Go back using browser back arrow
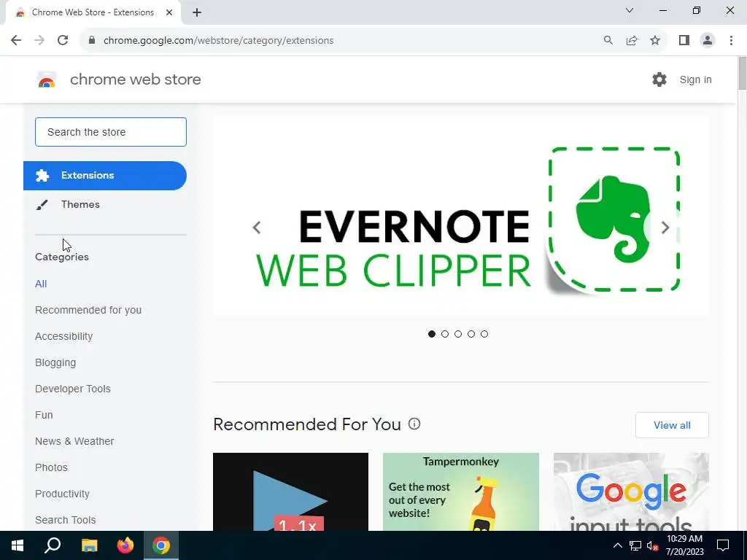This screenshot has height=560, width=747. [x=16, y=41]
